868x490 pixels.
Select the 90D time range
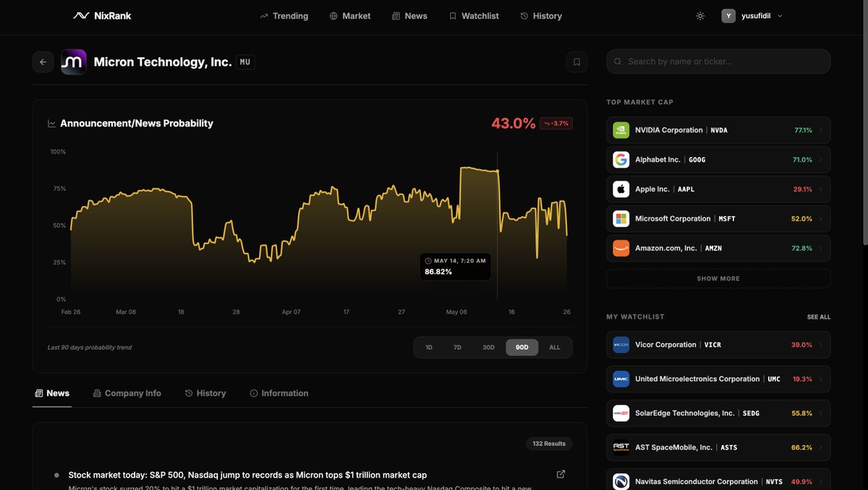pos(522,348)
